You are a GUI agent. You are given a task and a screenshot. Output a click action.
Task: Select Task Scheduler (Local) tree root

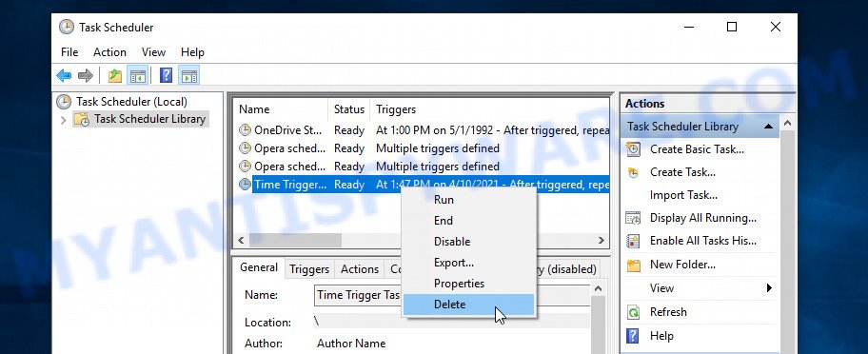[131, 102]
